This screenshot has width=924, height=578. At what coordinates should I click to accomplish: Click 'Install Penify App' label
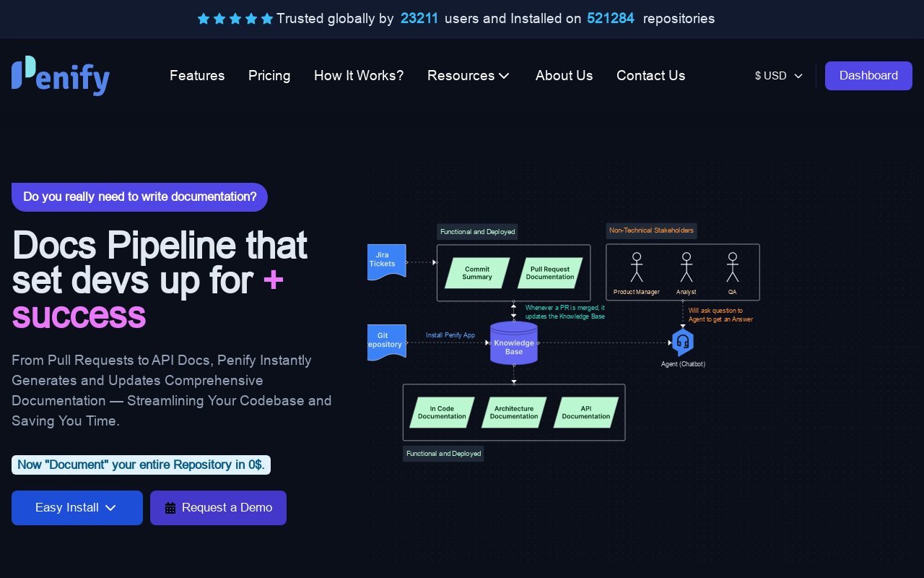point(450,335)
